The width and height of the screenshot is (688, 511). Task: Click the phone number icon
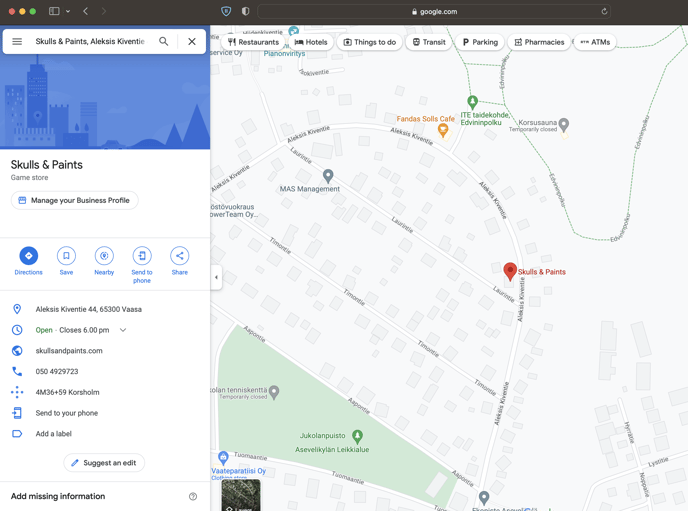point(17,372)
